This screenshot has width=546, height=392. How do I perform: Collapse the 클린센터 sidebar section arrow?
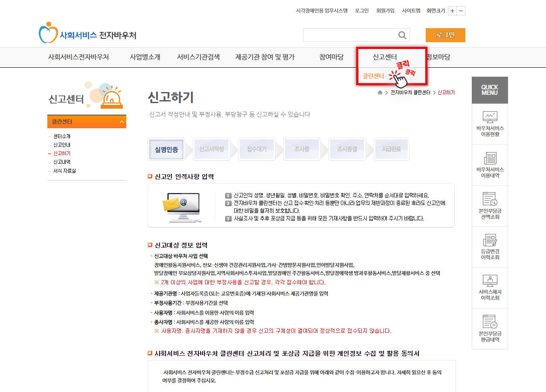pos(122,122)
